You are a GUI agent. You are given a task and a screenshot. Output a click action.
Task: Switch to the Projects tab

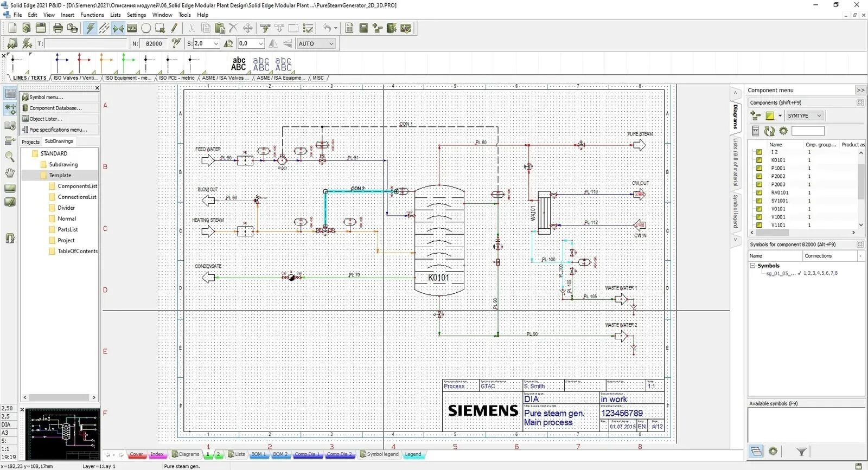[x=30, y=141]
